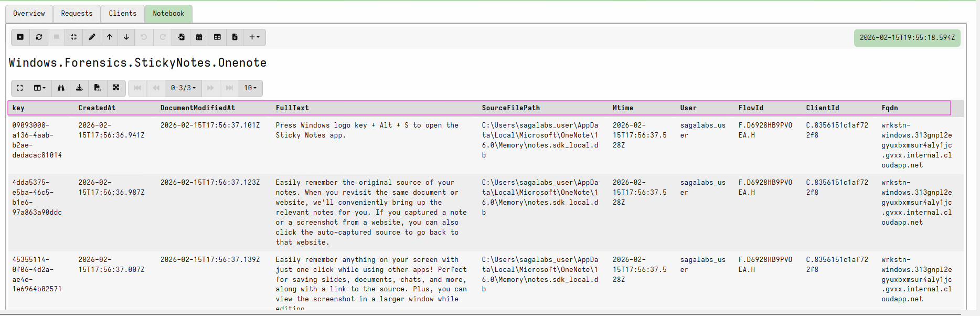Image resolution: width=980 pixels, height=316 pixels.
Task: Open the column visibility dropdown
Action: 40,88
